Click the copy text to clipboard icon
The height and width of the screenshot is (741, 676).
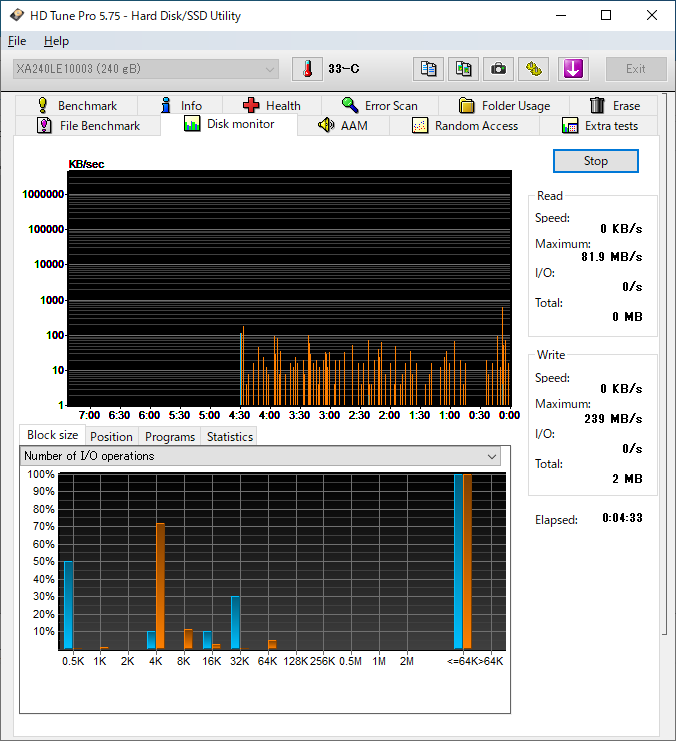[x=428, y=69]
